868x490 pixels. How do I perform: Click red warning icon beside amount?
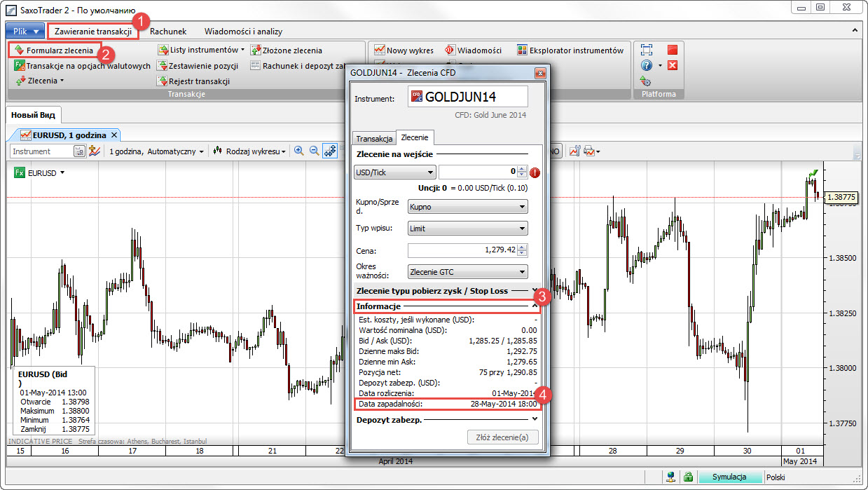[536, 172]
